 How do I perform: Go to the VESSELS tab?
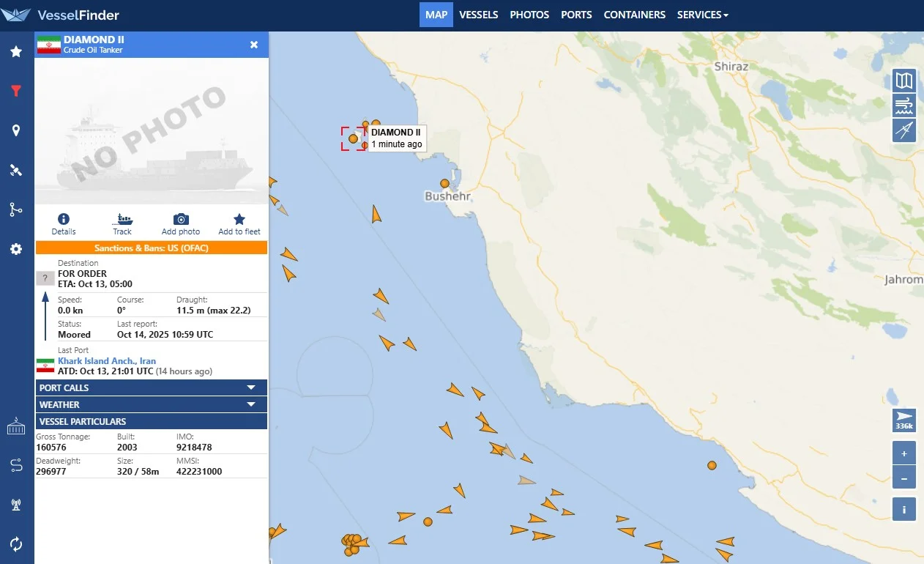[479, 15]
